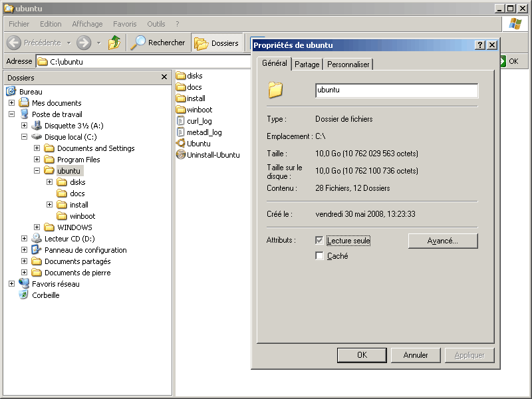Click the Annuler button
Viewport: 532px width, 399px height.
coord(416,355)
